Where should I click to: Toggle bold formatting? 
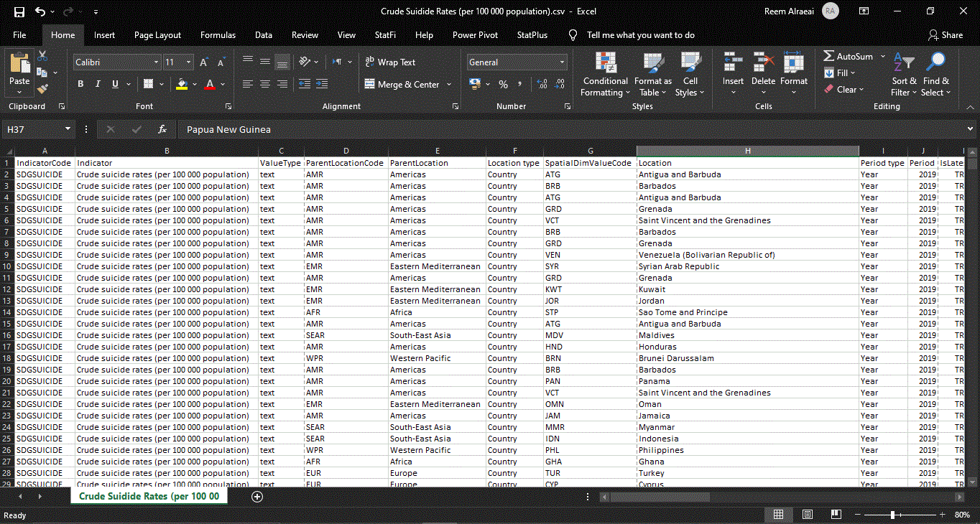pos(80,84)
